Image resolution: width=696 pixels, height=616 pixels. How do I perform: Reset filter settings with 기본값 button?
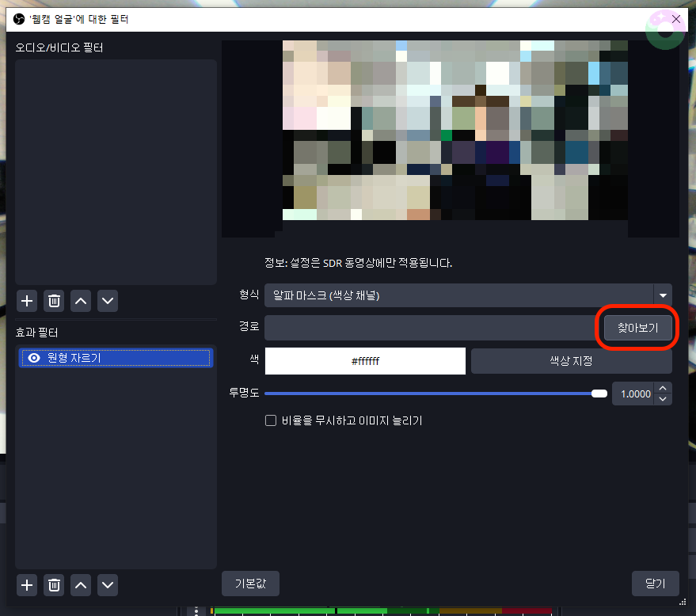[250, 584]
